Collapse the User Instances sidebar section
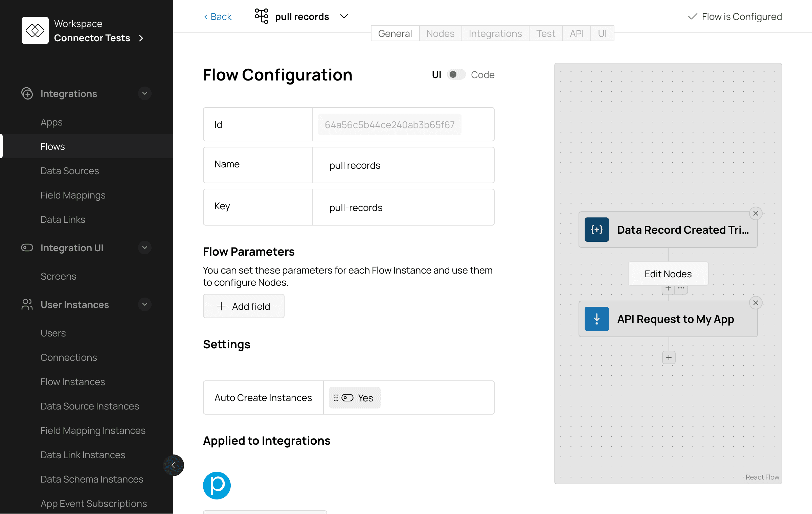The width and height of the screenshot is (812, 514). coord(144,304)
